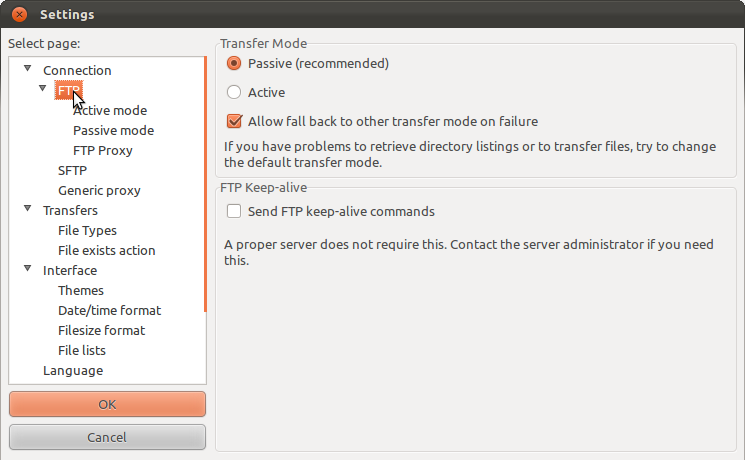
Task: Show the Themes settings page
Action: [x=81, y=290]
